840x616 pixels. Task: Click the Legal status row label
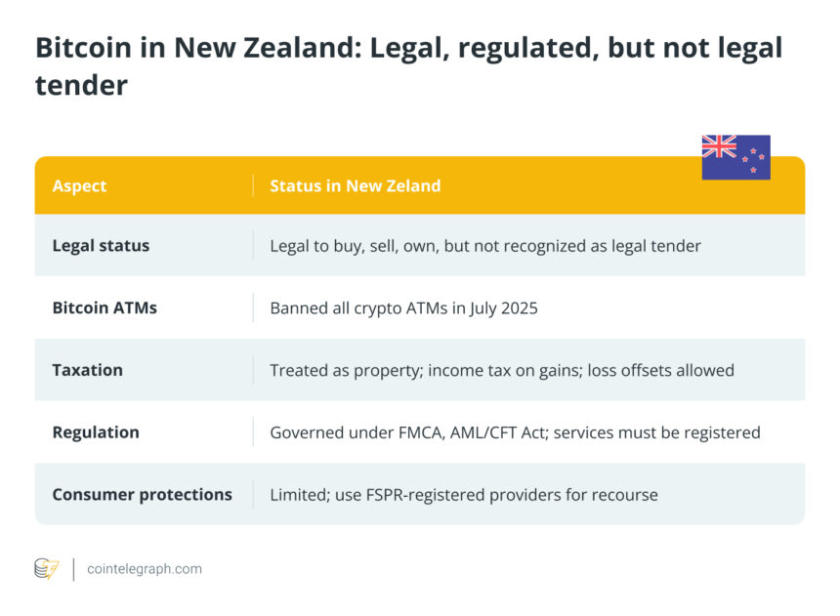point(101,246)
